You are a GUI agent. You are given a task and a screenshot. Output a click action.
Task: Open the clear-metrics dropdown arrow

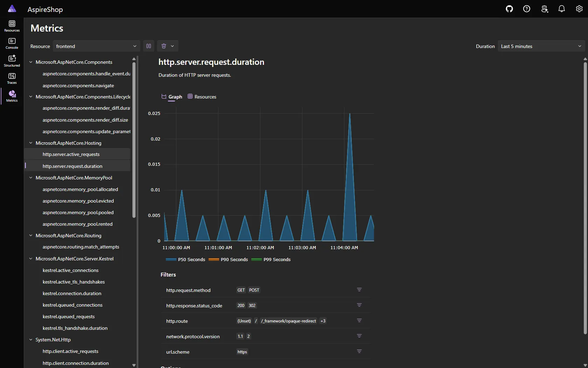point(173,46)
